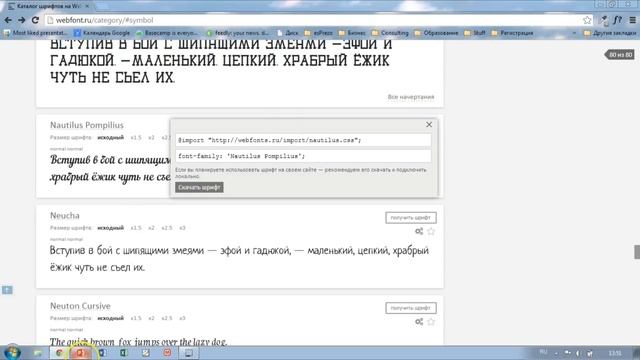Switch to Chrome in the taskbar
Viewport: 640px width, 360px height.
pyautogui.click(x=60, y=353)
